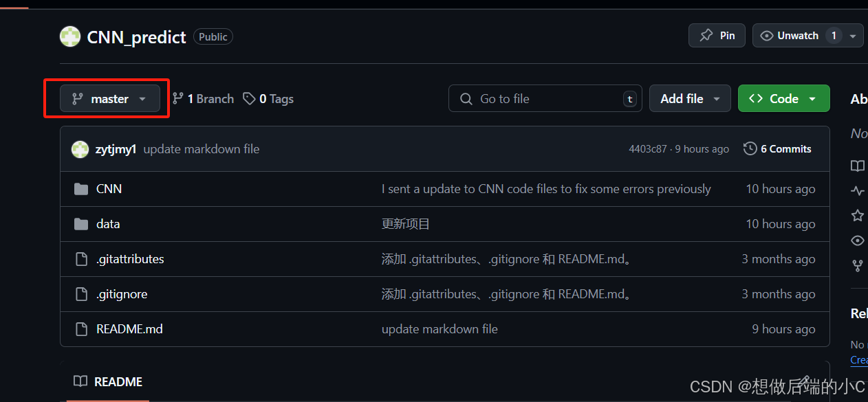Open the .gitattributes row commit message

tap(507, 259)
